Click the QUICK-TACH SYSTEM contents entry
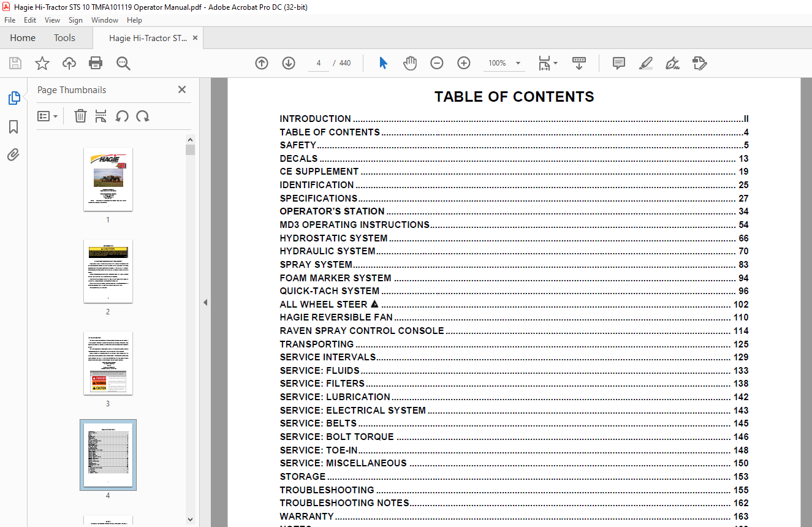The height and width of the screenshot is (527, 812). coord(514,291)
